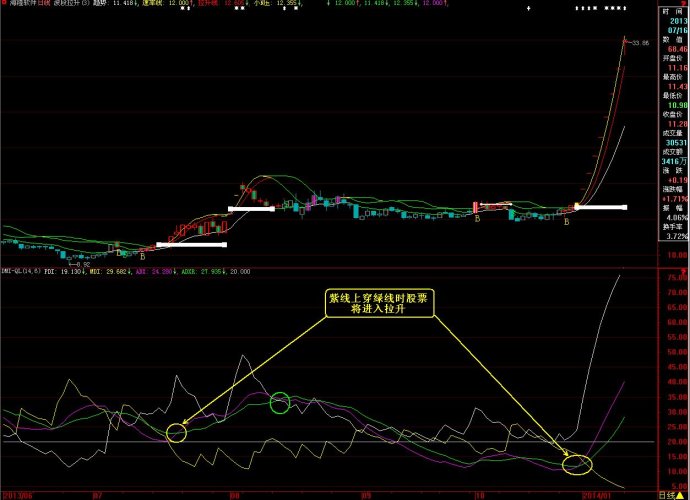This screenshot has width=690, height=500.
Task: Click the 换手率 value 3.72%
Action: (x=677, y=236)
